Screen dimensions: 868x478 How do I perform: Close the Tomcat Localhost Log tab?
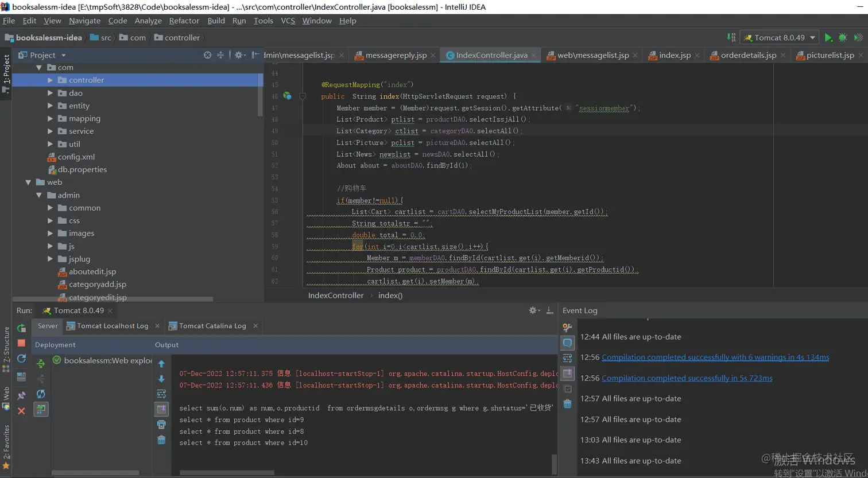pos(157,326)
